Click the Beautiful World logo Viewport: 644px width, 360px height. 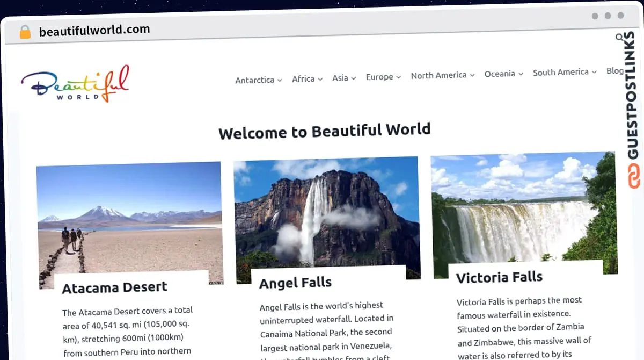click(x=75, y=84)
